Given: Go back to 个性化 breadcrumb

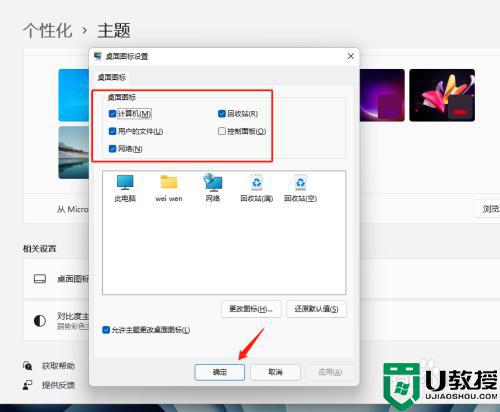Looking at the screenshot, I should [x=48, y=30].
